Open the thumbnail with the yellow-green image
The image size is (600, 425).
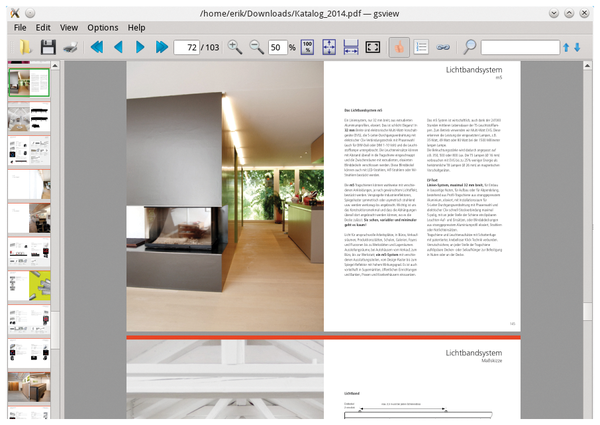coord(29,286)
